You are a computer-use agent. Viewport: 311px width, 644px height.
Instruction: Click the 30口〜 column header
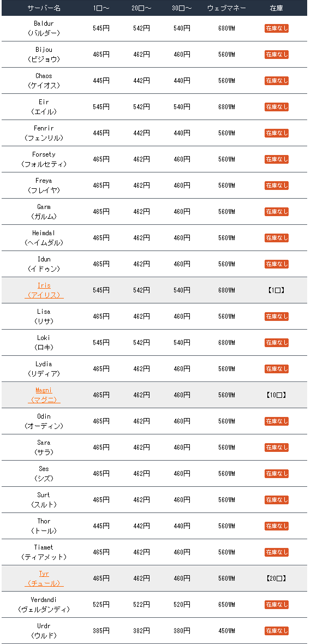(182, 8)
